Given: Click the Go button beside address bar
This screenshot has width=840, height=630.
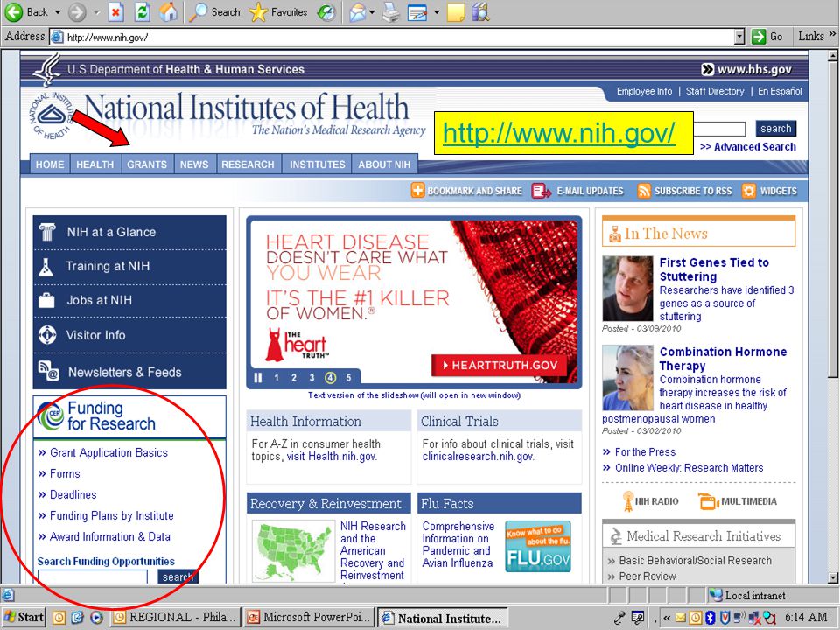Looking at the screenshot, I should 767,37.
